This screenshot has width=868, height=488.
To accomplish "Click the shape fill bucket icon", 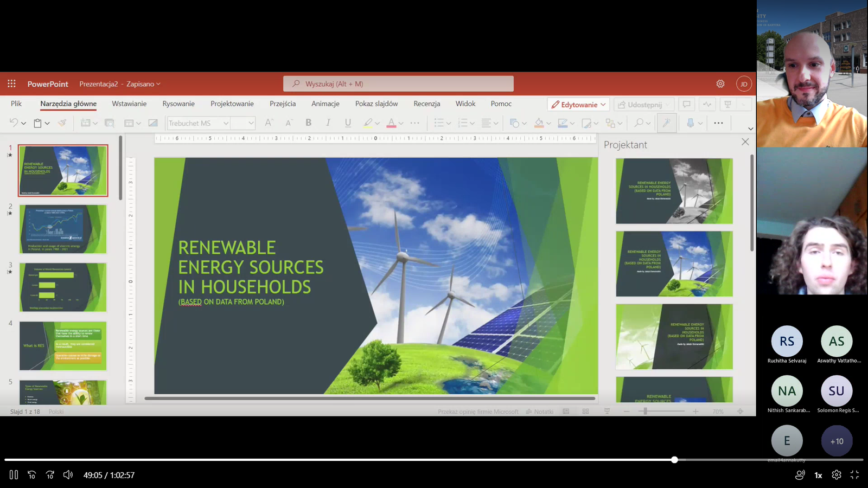I will click(x=539, y=123).
